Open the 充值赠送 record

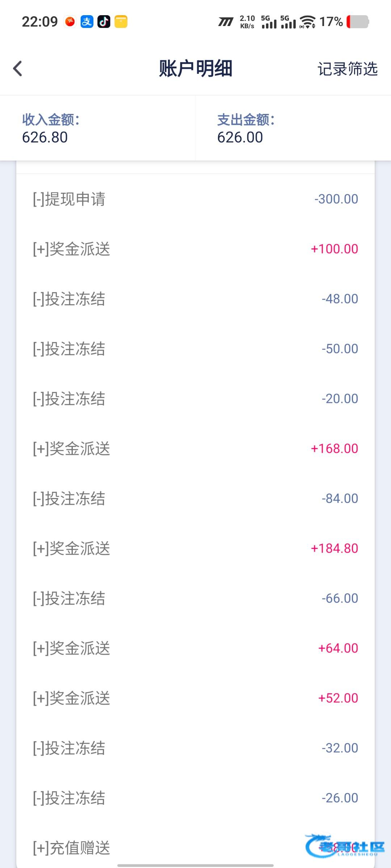point(195,848)
